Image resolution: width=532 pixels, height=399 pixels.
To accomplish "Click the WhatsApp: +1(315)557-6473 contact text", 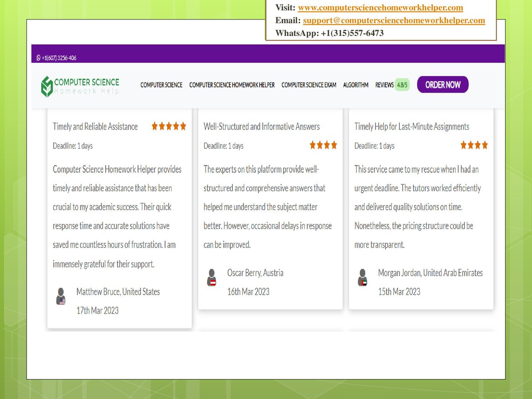I will pos(329,33).
